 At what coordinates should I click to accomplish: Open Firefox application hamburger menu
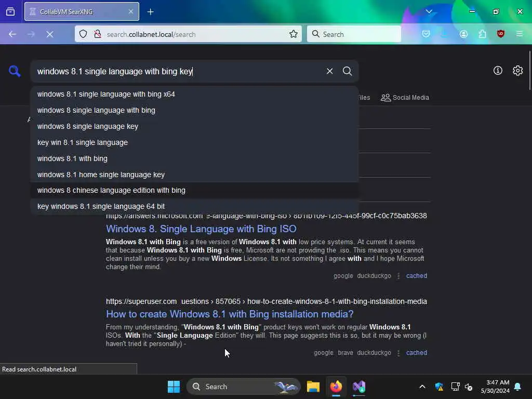pos(520,34)
